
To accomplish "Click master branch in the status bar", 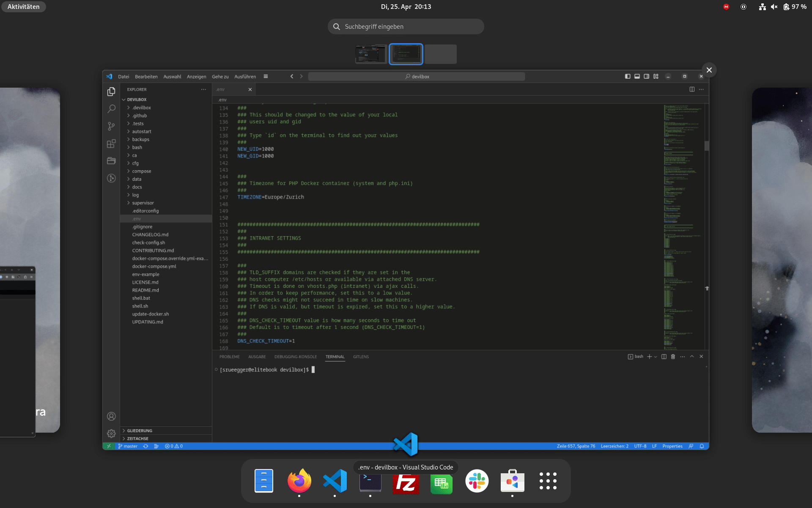I will [128, 446].
